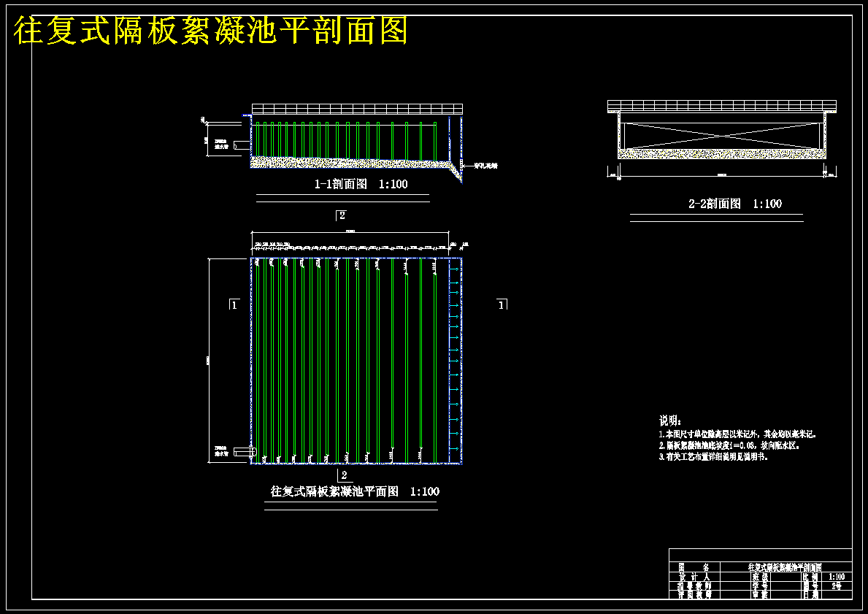Screen dimensions: 868x614
Task: Click the 1-1剖面图 1:100 caption
Action: [x=361, y=185]
